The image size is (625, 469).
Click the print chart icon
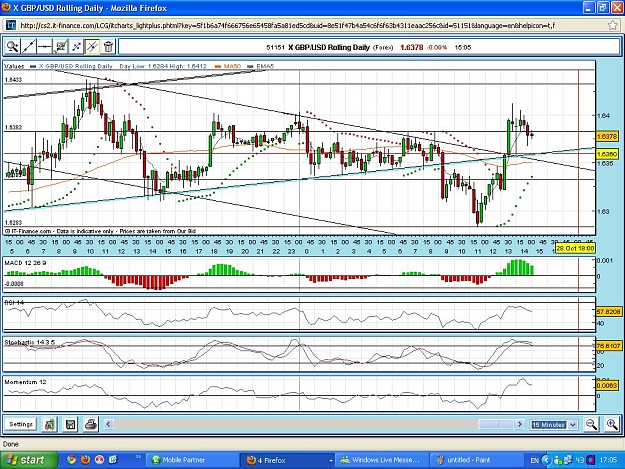click(x=91, y=424)
